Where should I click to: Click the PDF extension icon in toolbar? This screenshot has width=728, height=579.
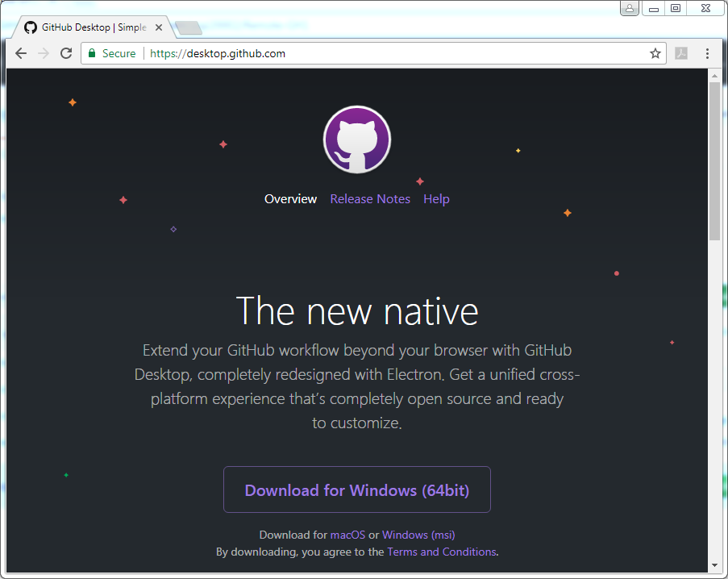point(681,53)
